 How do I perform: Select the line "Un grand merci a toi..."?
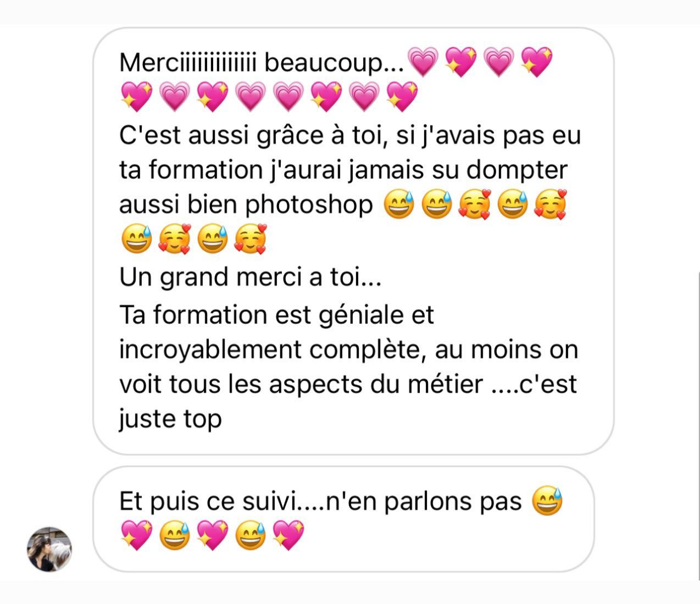coord(250,278)
